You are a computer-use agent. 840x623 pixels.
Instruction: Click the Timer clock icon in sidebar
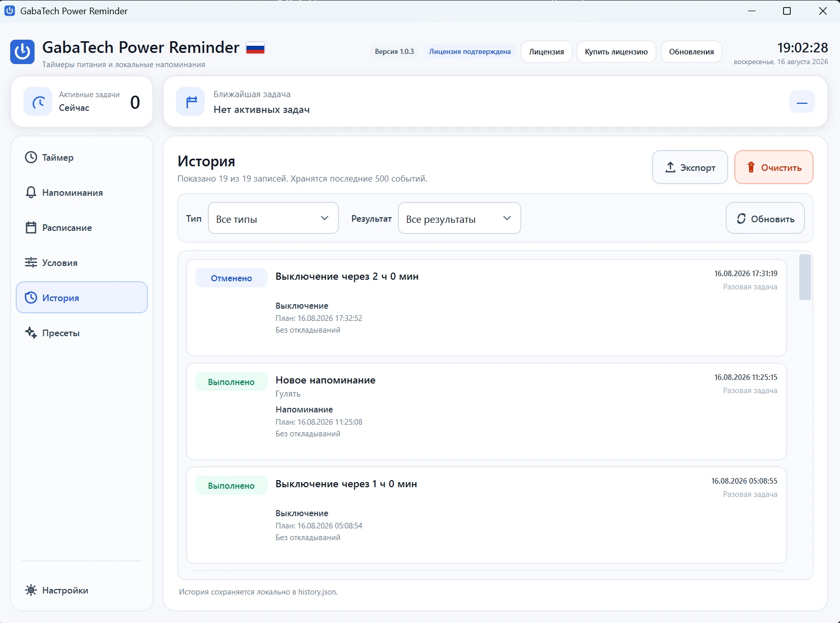click(x=31, y=157)
